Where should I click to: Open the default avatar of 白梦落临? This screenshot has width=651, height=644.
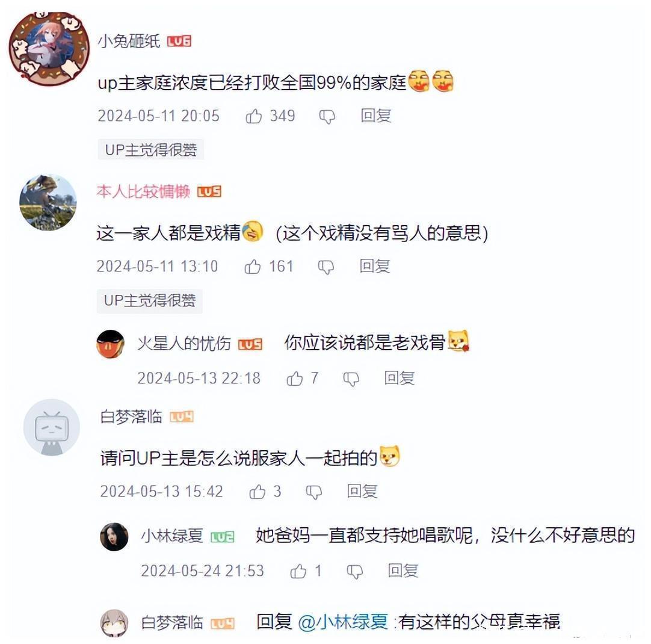click(x=52, y=427)
